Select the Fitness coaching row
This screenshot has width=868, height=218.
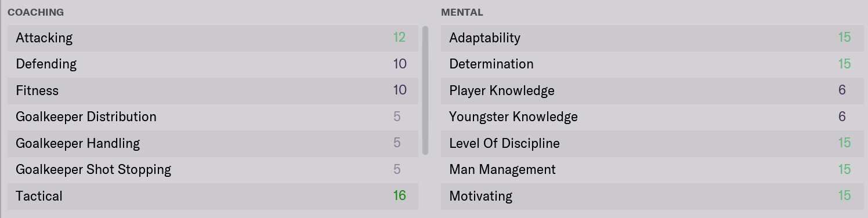pyautogui.click(x=213, y=90)
